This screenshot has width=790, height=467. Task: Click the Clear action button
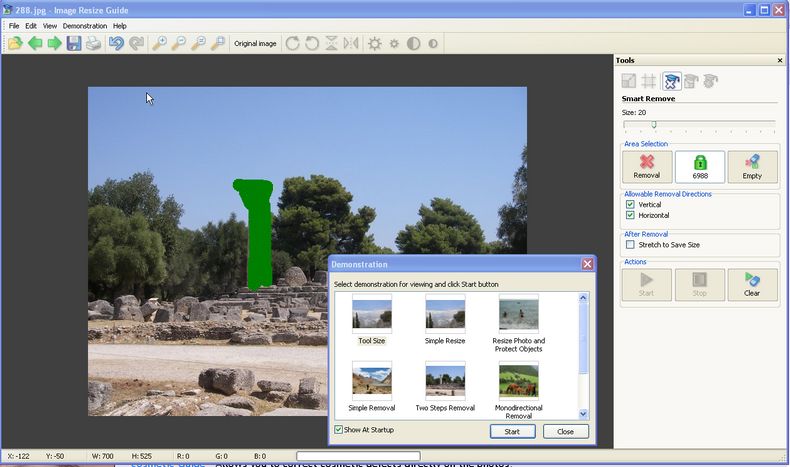click(x=752, y=285)
